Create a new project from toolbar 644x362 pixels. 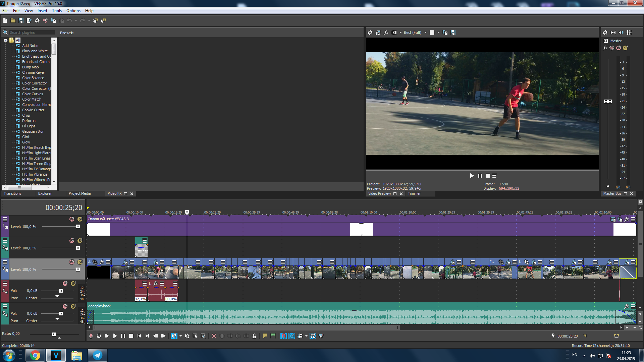pos(5,20)
